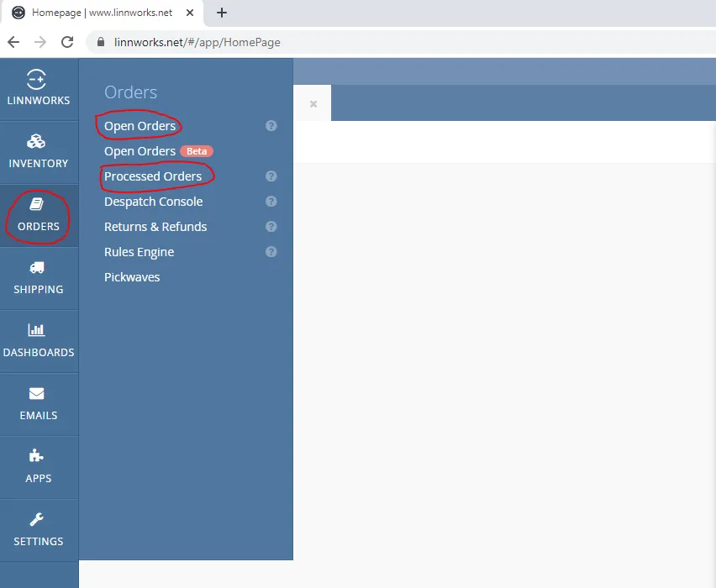Select the Orders sidebar section

(39, 216)
